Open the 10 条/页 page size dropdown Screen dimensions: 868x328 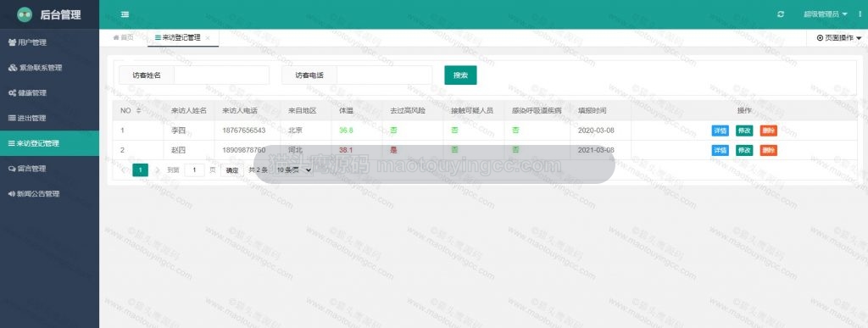[294, 170]
